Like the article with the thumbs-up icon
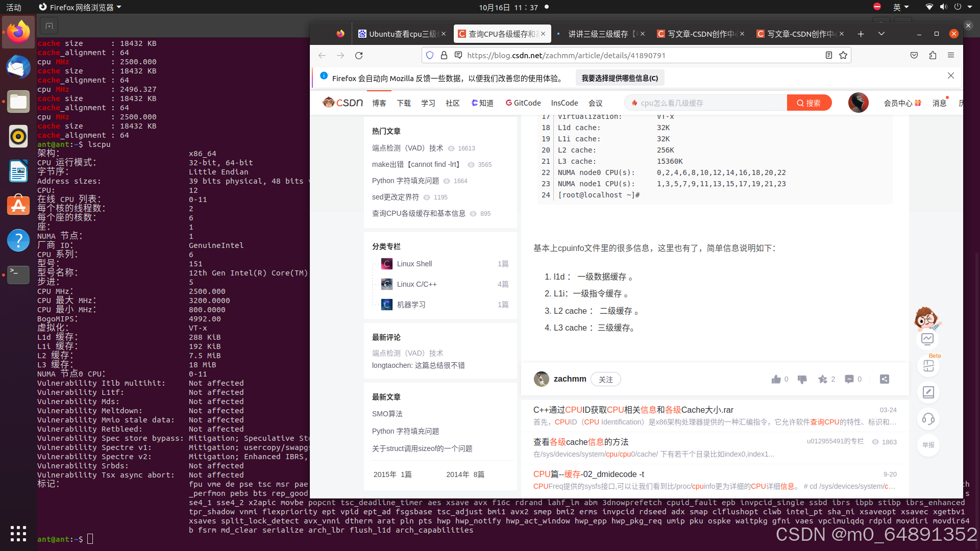The image size is (980, 551). coord(776,379)
